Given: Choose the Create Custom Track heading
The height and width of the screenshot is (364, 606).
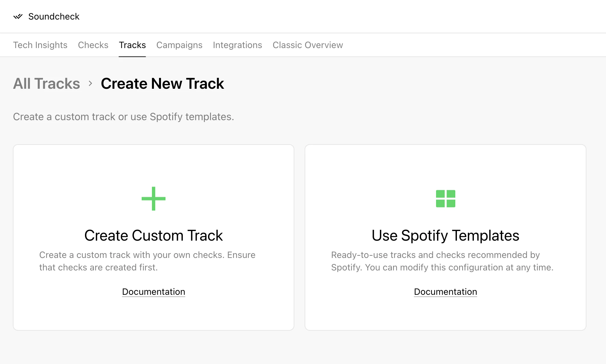Looking at the screenshot, I should coord(154,236).
